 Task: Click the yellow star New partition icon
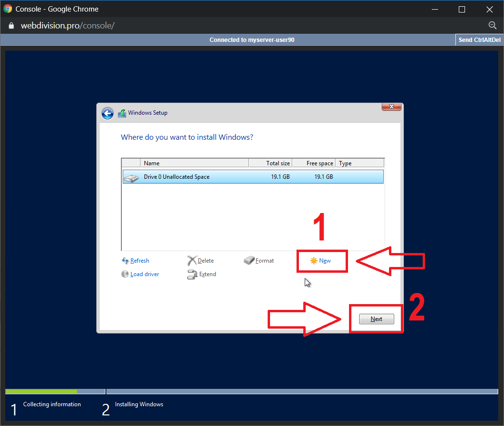[314, 261]
